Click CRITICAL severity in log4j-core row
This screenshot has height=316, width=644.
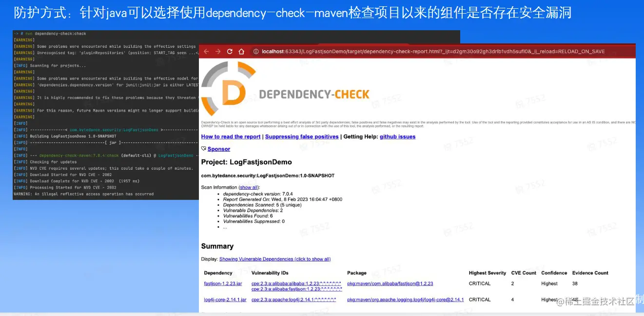click(480, 299)
